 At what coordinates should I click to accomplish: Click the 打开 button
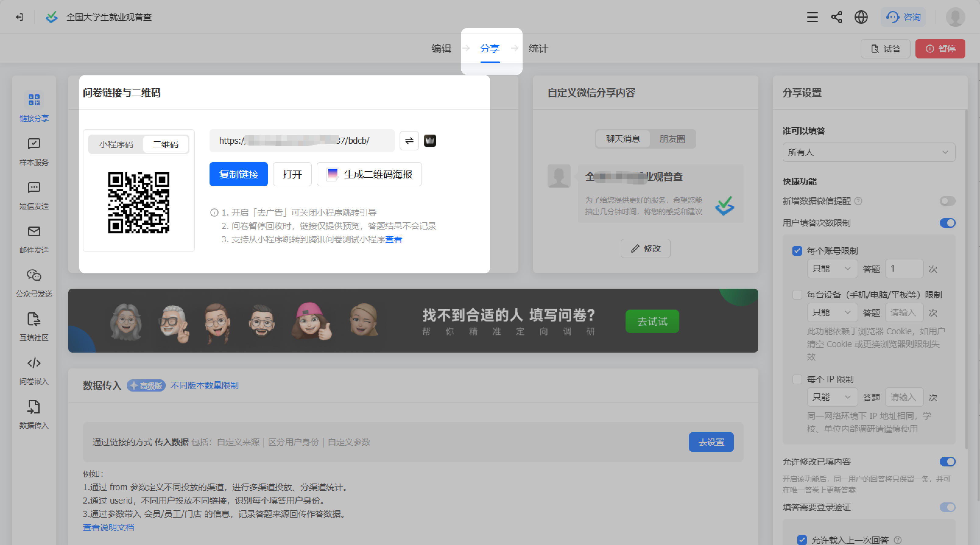coord(292,174)
